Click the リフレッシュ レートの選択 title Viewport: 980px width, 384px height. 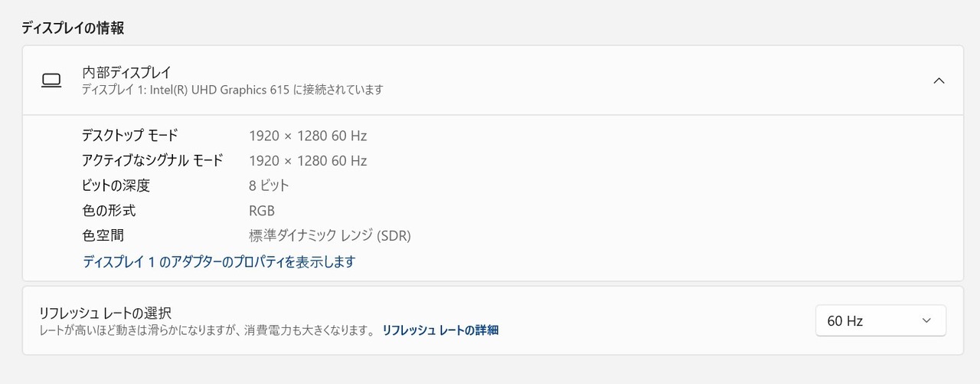click(105, 313)
